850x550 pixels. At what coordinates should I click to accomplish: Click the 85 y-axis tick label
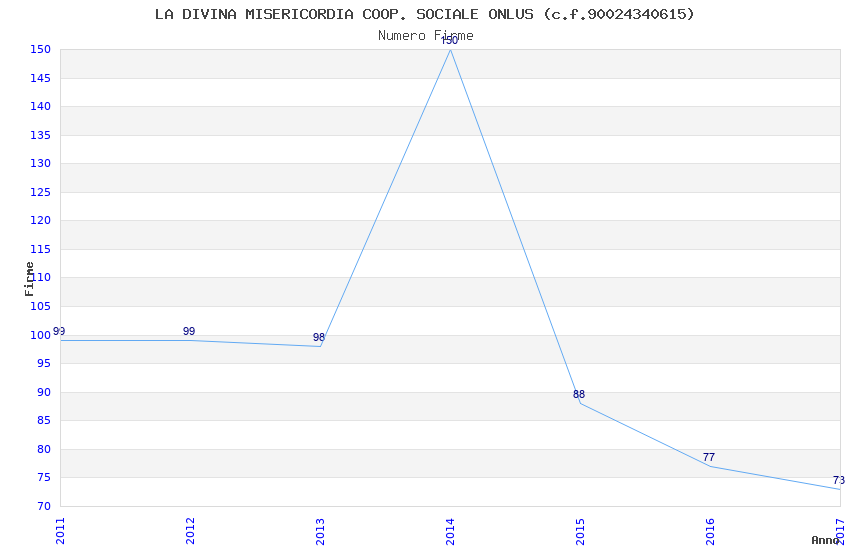(x=43, y=420)
